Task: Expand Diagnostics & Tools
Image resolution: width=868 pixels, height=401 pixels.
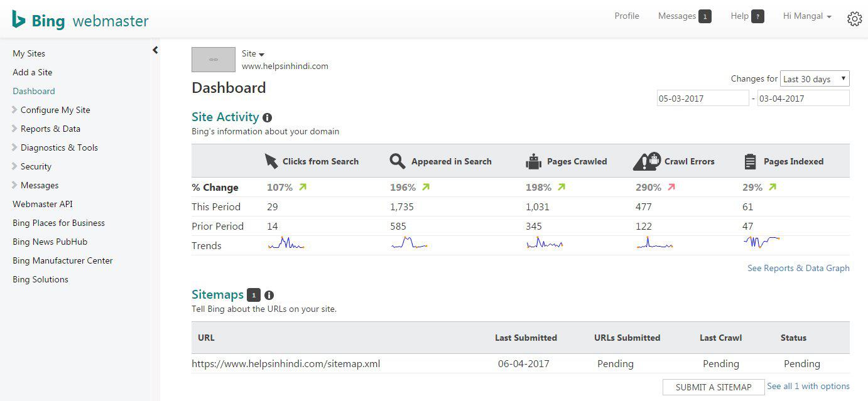Action: click(x=55, y=147)
